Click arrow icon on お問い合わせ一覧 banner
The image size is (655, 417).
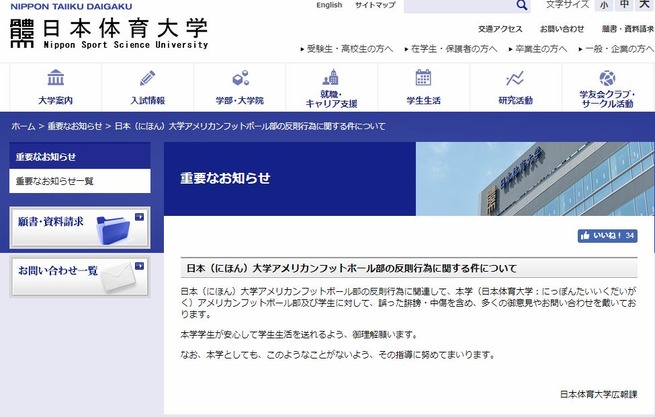click(139, 266)
